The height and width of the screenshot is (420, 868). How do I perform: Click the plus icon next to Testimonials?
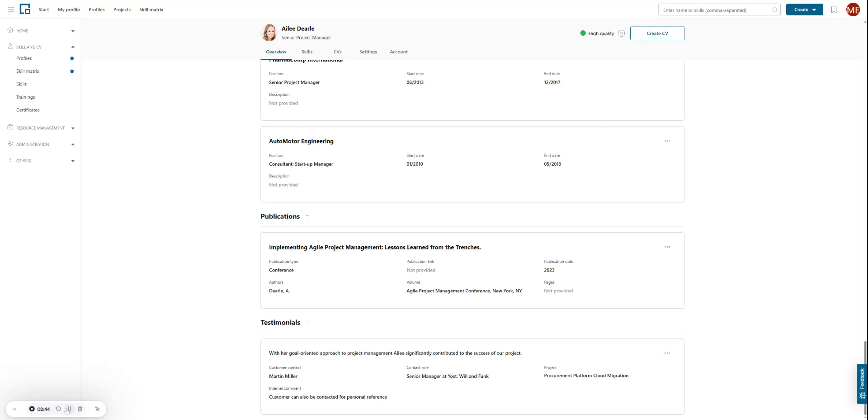(x=308, y=322)
